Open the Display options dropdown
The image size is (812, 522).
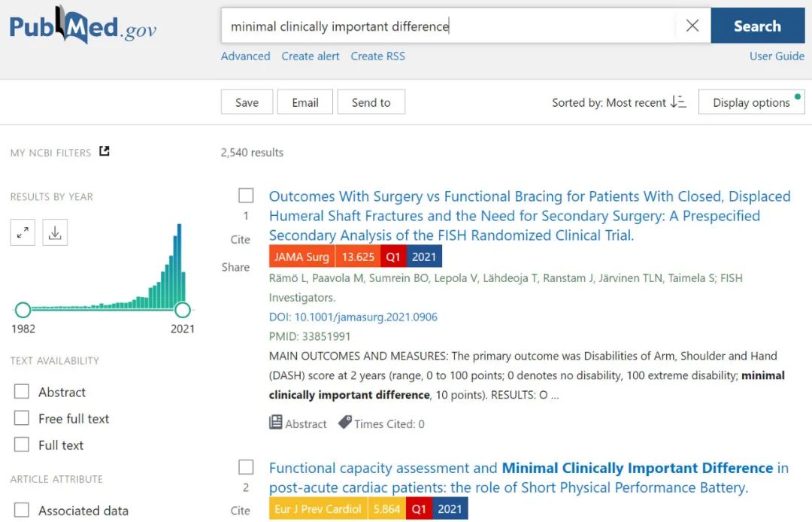tap(751, 102)
